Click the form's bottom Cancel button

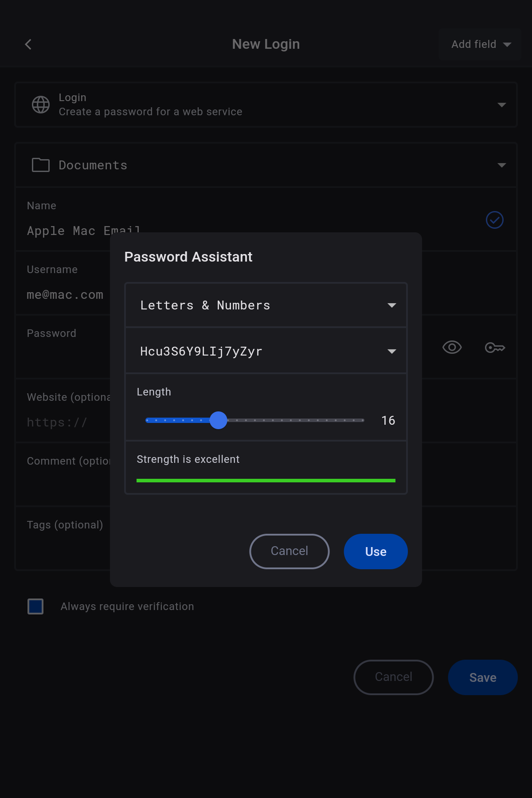pos(393,677)
